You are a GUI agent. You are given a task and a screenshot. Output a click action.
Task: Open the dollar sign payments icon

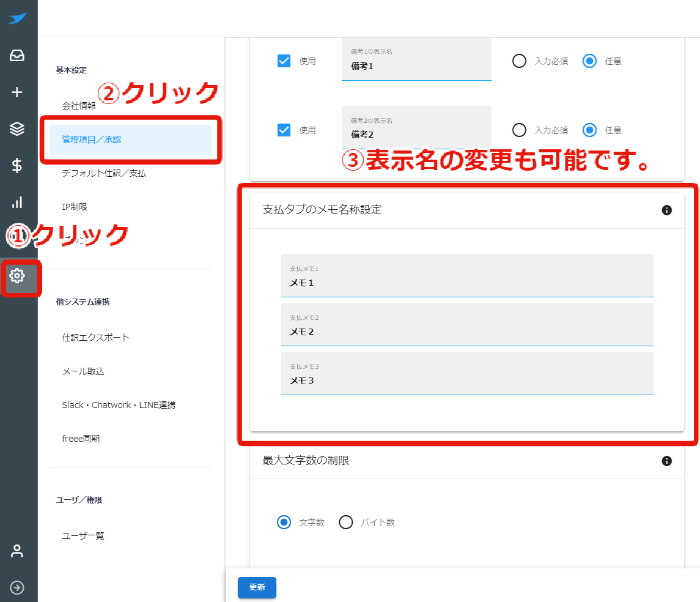[x=17, y=165]
